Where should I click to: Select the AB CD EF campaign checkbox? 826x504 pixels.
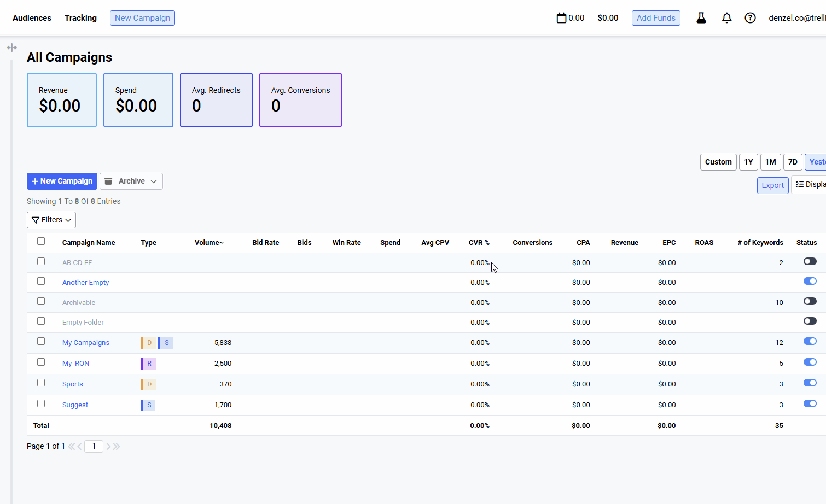[x=41, y=261]
